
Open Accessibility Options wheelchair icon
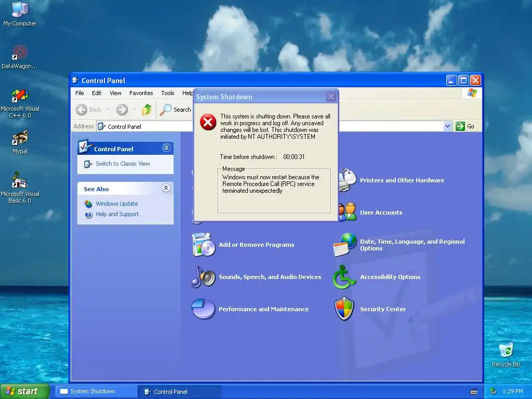point(344,277)
